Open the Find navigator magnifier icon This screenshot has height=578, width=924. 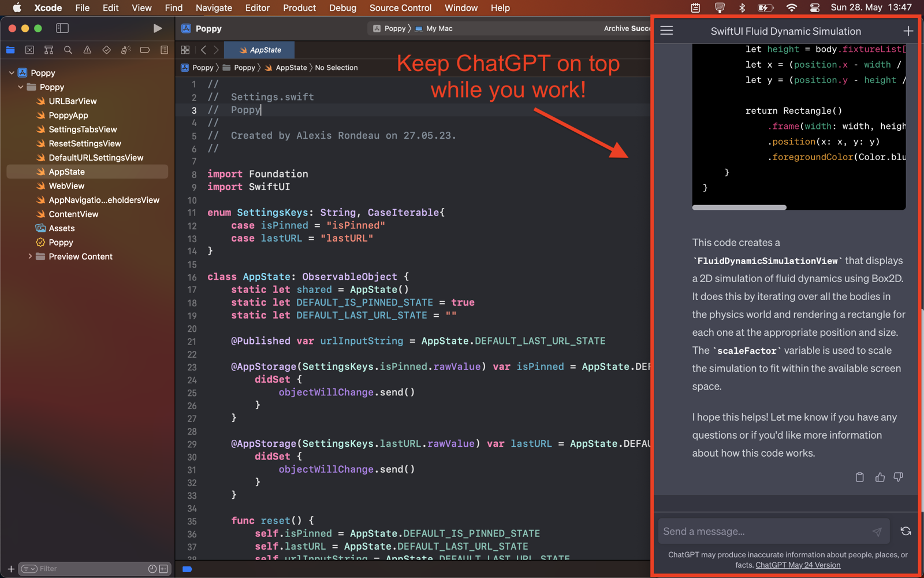68,50
